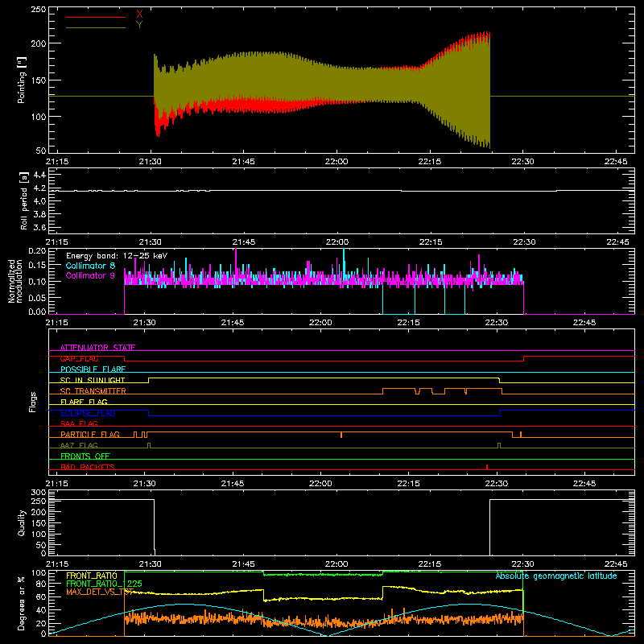Click the SC_TRANSMITTER flag label

coord(93,391)
